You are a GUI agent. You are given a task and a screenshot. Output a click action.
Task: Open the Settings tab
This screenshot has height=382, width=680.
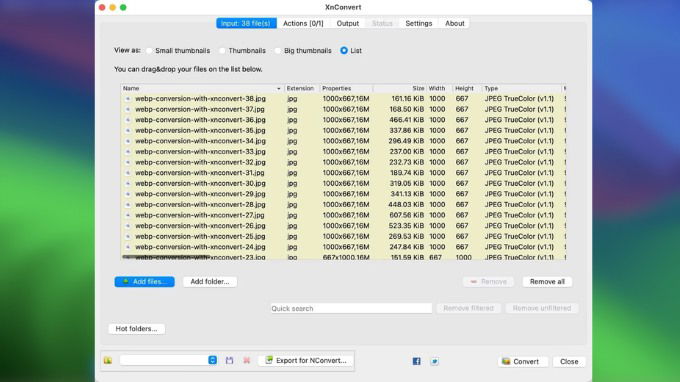[x=418, y=23]
